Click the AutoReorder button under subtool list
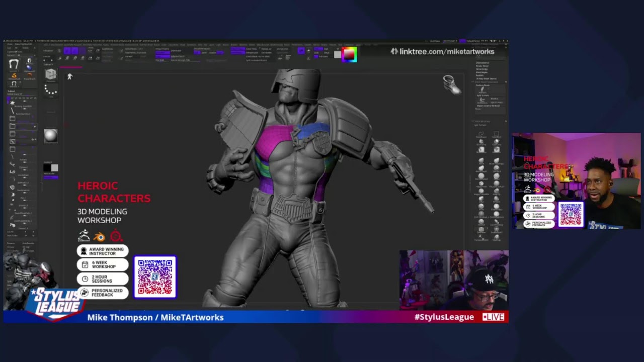This screenshot has height=362, width=644. tap(28, 243)
